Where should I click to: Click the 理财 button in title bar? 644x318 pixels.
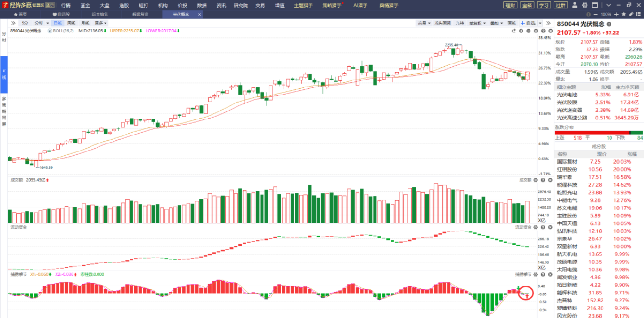tap(510, 5)
